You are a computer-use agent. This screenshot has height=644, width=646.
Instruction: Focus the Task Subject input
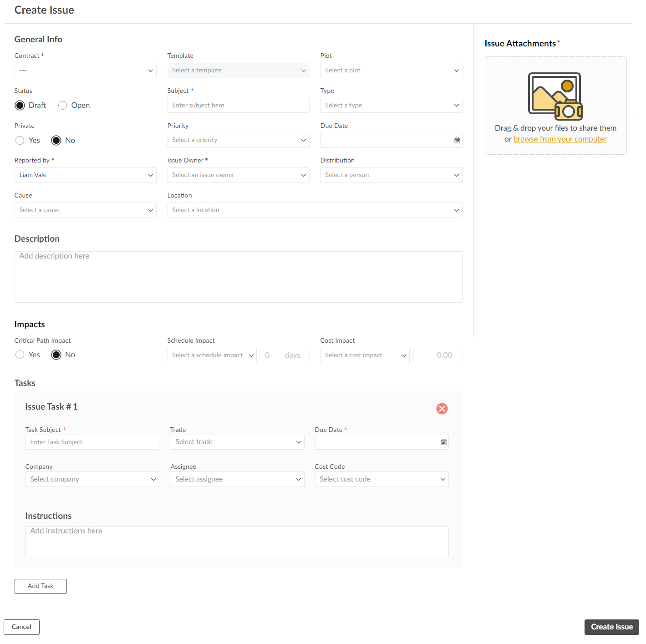[x=92, y=442]
